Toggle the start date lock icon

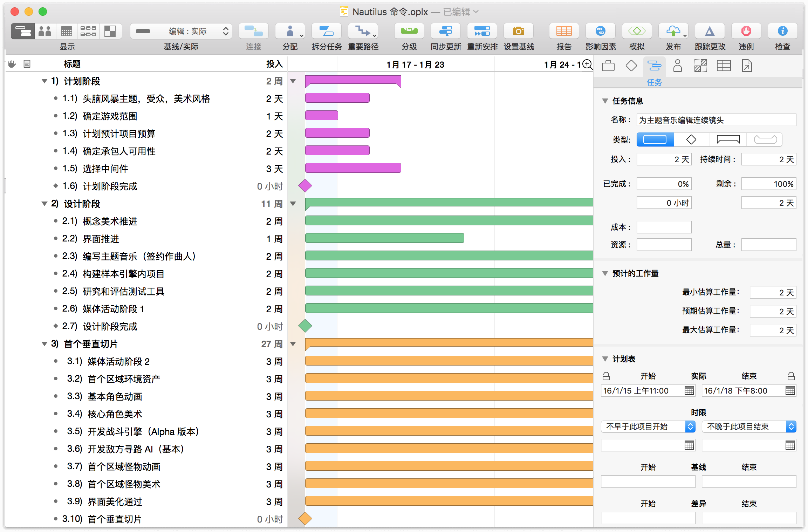click(606, 376)
